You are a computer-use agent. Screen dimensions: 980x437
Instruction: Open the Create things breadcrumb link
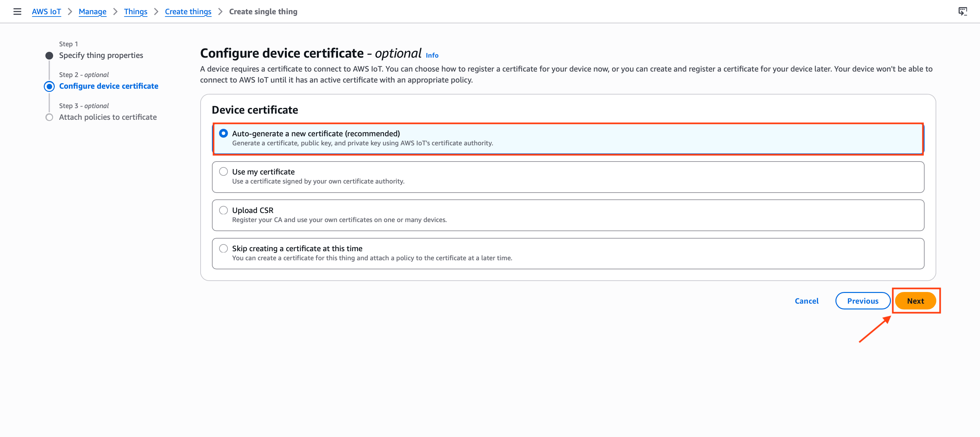(x=188, y=11)
